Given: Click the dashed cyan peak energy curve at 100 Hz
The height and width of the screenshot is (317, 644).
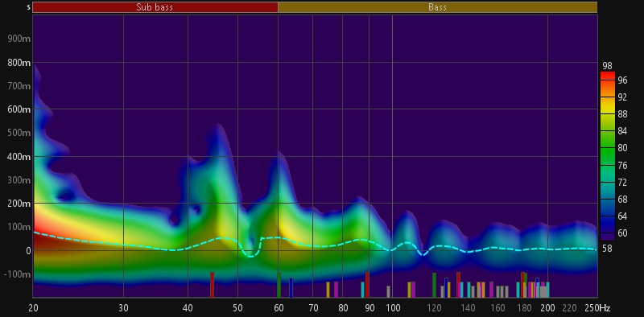Looking at the screenshot, I should 392,250.
